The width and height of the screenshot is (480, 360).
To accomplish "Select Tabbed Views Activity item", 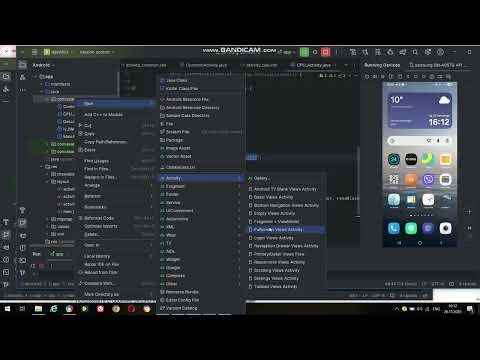I will click(x=286, y=286).
